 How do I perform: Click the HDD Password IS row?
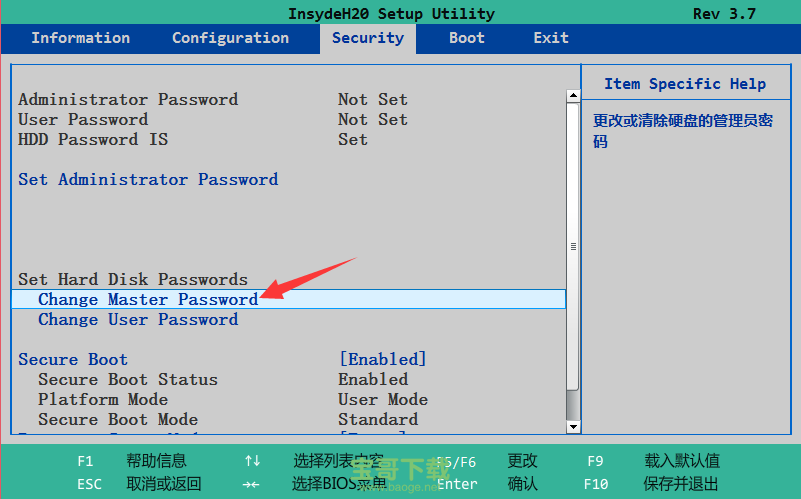tap(93, 139)
